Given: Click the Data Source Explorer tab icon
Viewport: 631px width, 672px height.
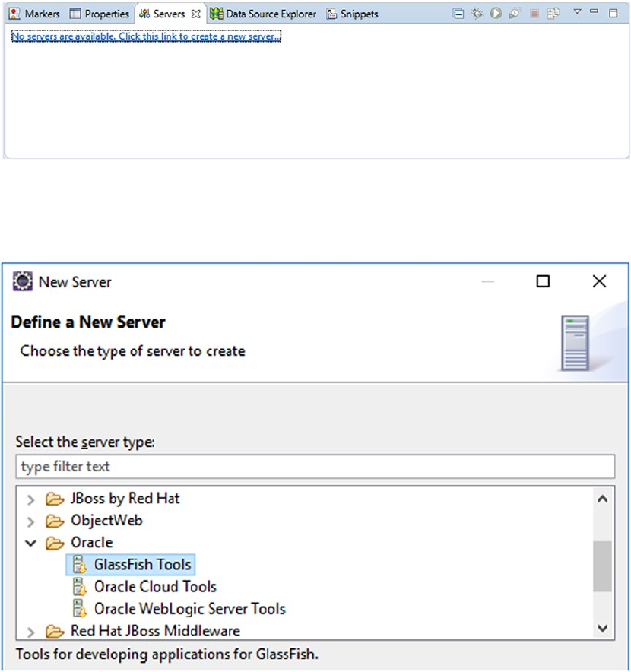Looking at the screenshot, I should [x=216, y=14].
